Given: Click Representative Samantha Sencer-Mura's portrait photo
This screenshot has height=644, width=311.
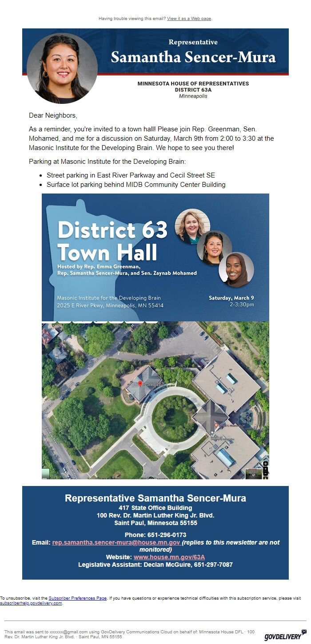Looking at the screenshot, I should tap(62, 68).
